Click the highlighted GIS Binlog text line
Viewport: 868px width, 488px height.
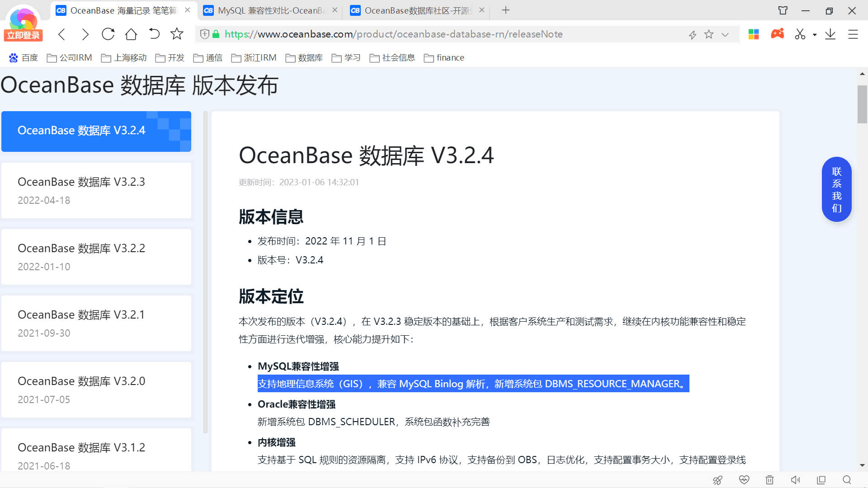pos(473,384)
